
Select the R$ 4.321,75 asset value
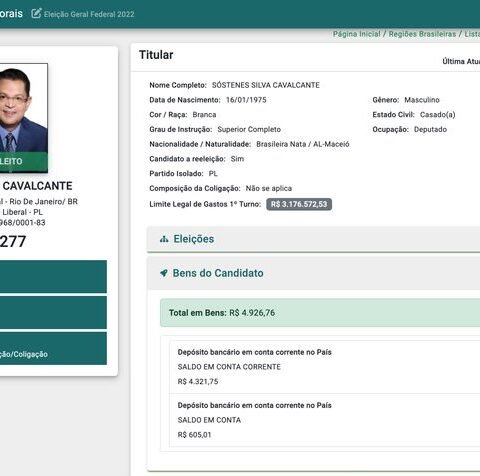[x=198, y=382]
